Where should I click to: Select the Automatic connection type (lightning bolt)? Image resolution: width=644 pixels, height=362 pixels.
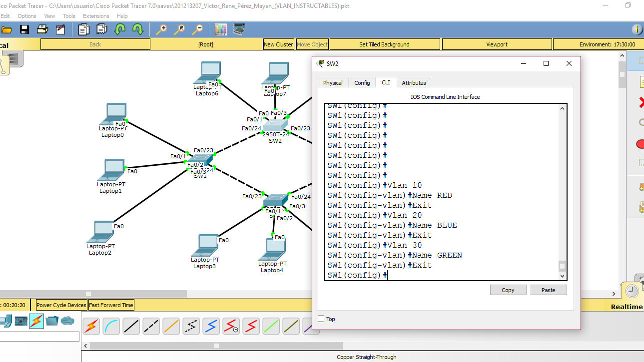click(91, 326)
